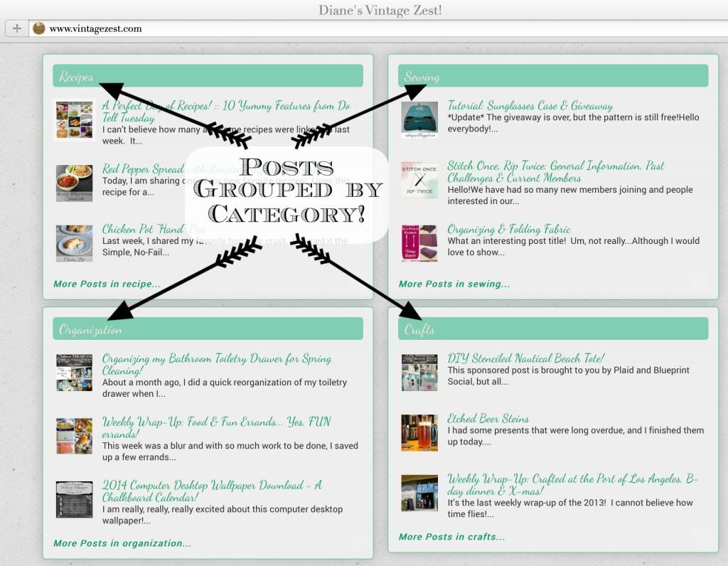Click the plus new tab button
The height and width of the screenshot is (566, 728).
pos(17,28)
